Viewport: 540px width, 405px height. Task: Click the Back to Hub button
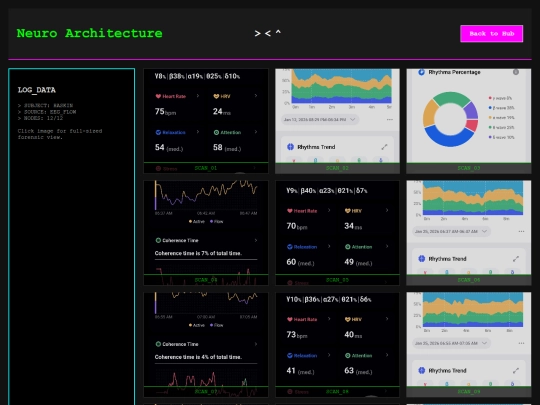[x=491, y=33]
